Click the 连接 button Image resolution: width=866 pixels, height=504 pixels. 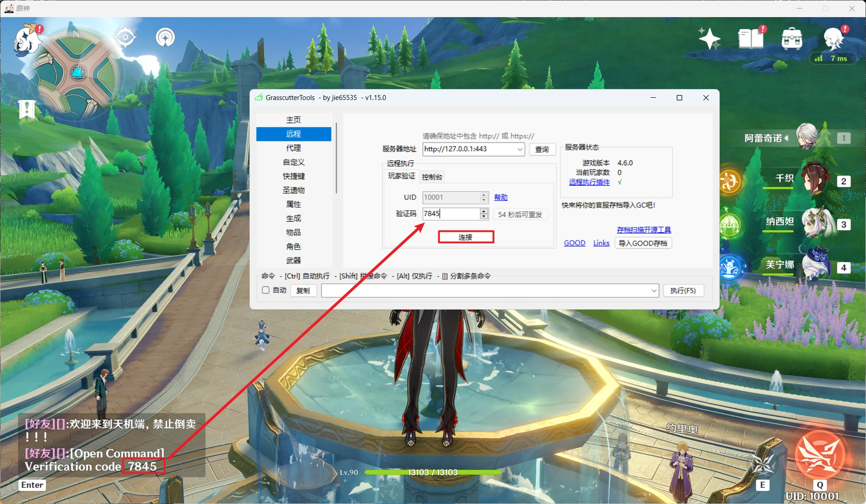click(466, 237)
